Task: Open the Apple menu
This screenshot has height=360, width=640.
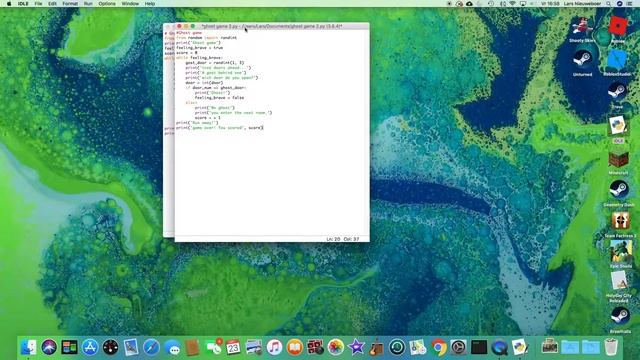Action: pos(9,4)
